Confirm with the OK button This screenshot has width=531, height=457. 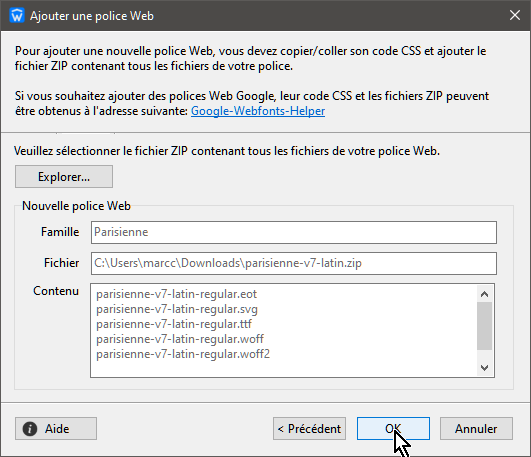tap(393, 429)
